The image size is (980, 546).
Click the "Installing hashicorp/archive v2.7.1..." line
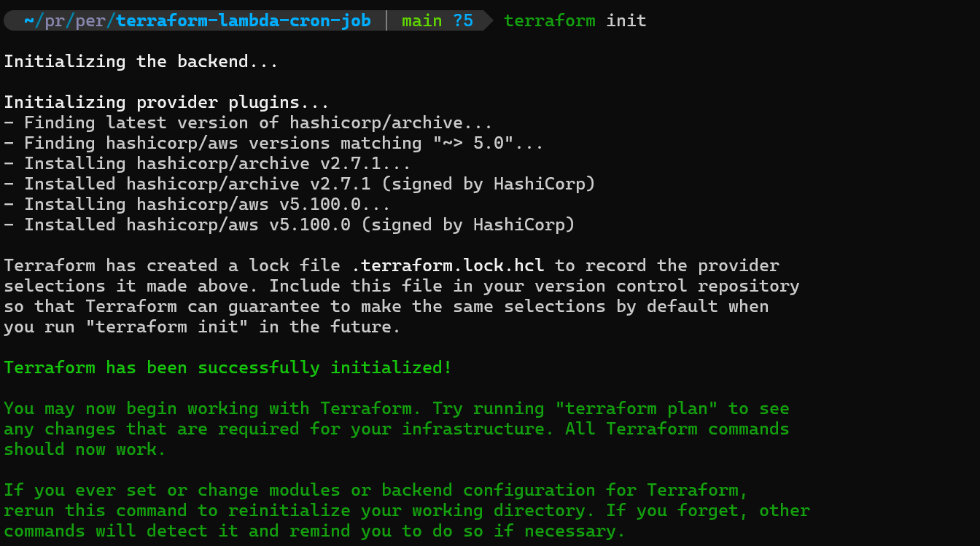(x=217, y=163)
